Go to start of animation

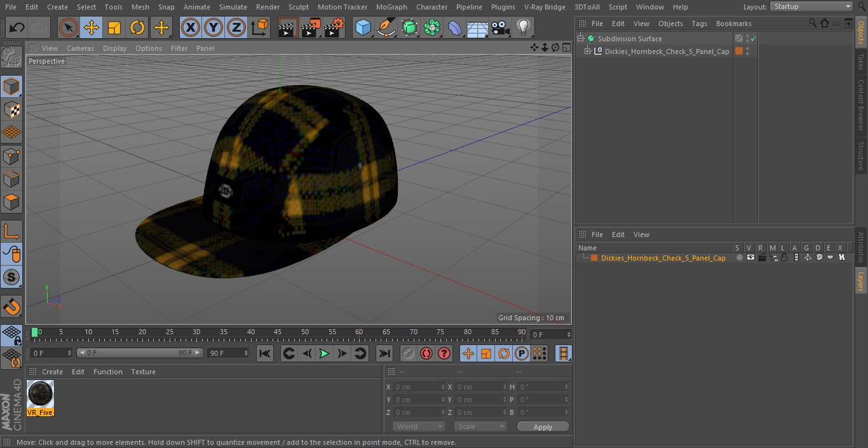coord(265,353)
